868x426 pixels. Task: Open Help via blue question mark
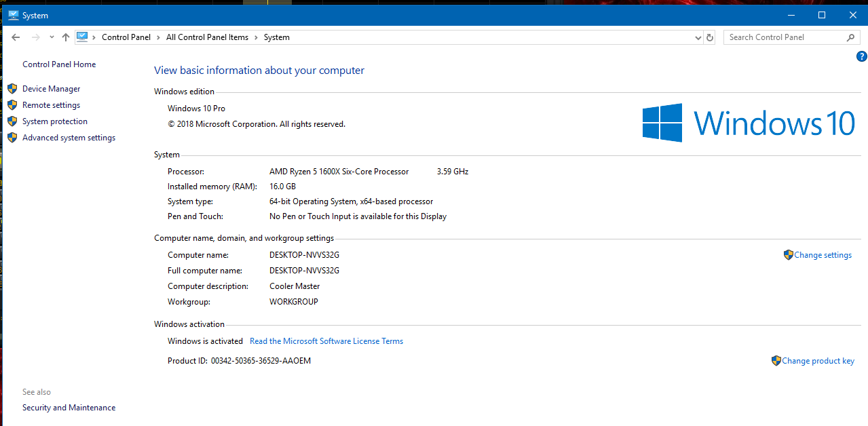click(x=862, y=57)
